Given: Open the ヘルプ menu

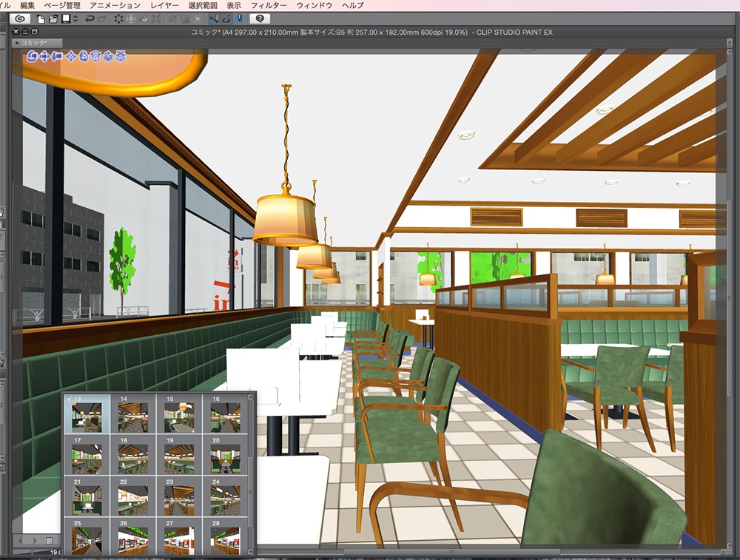Looking at the screenshot, I should (352, 6).
